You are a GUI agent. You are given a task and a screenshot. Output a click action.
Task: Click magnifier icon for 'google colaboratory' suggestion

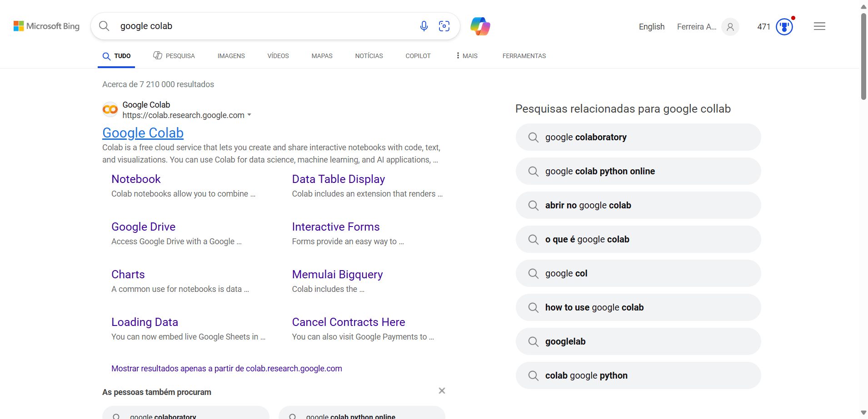click(533, 137)
